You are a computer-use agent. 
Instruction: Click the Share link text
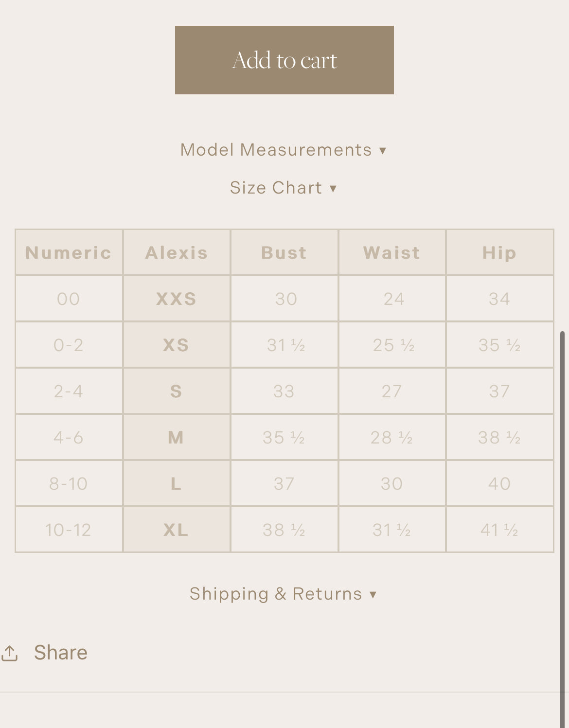click(61, 653)
